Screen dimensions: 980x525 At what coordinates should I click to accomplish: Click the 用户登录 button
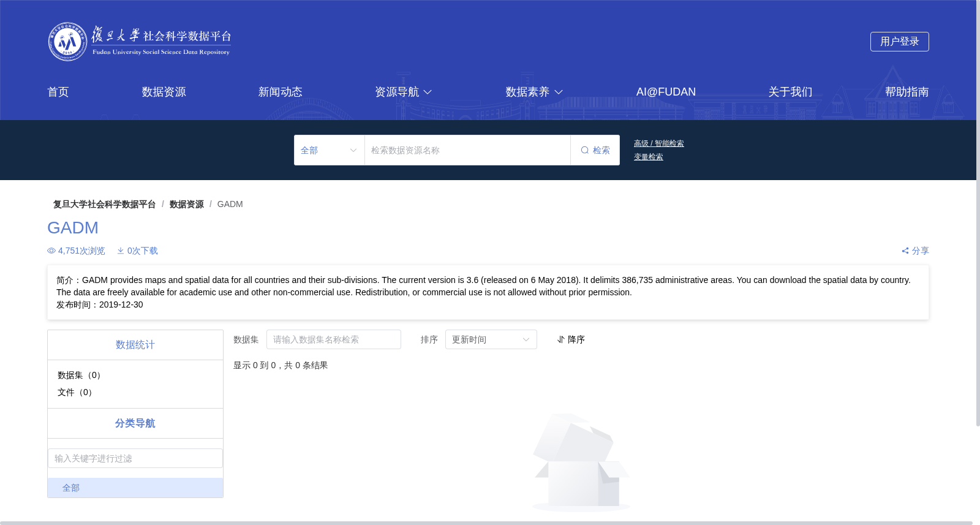(x=900, y=42)
